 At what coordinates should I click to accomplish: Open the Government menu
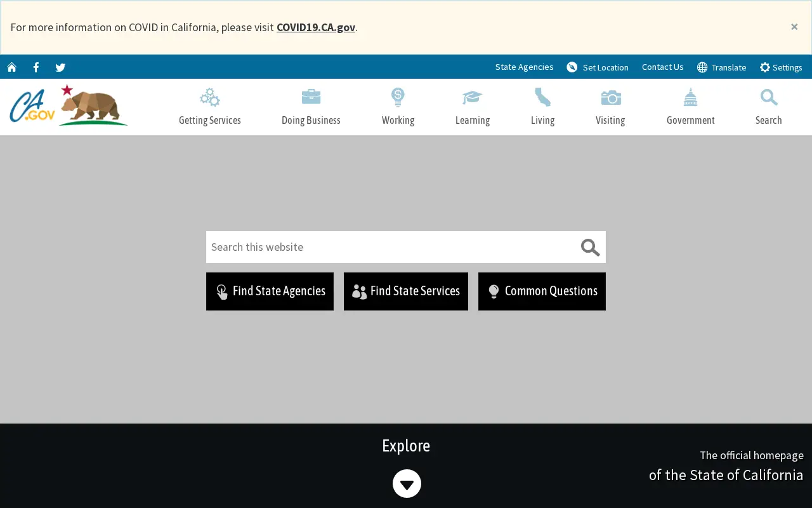click(x=691, y=107)
